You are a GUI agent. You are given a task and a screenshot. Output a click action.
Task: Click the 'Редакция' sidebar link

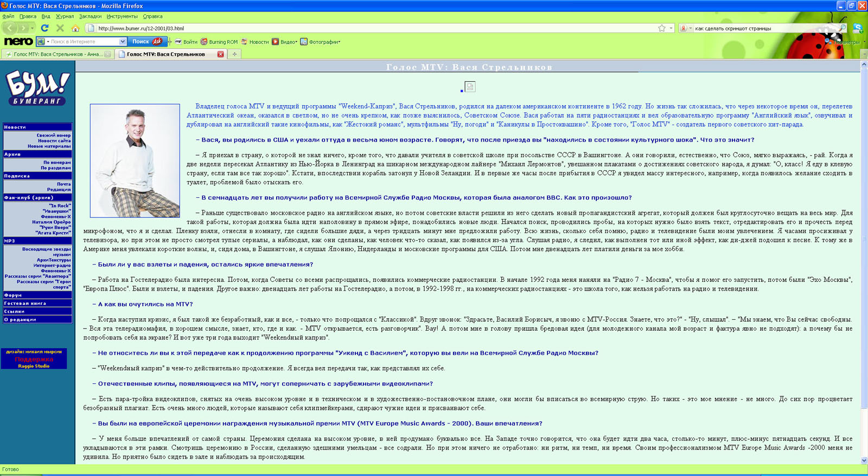[x=59, y=190]
